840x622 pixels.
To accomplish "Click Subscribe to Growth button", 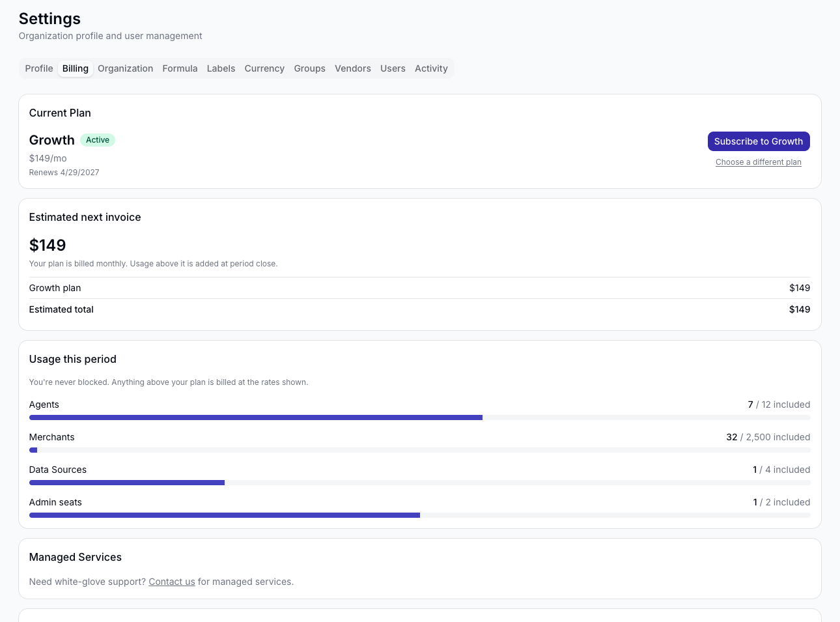I will (759, 141).
